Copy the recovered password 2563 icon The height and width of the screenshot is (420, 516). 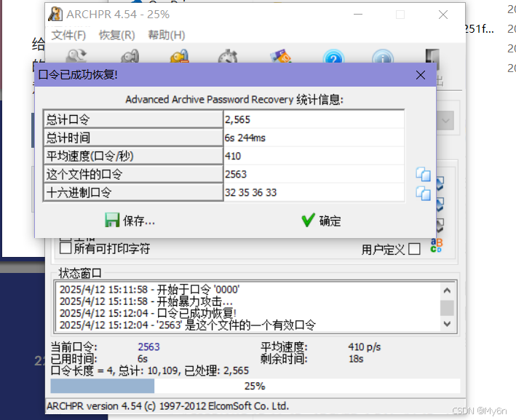(x=423, y=175)
